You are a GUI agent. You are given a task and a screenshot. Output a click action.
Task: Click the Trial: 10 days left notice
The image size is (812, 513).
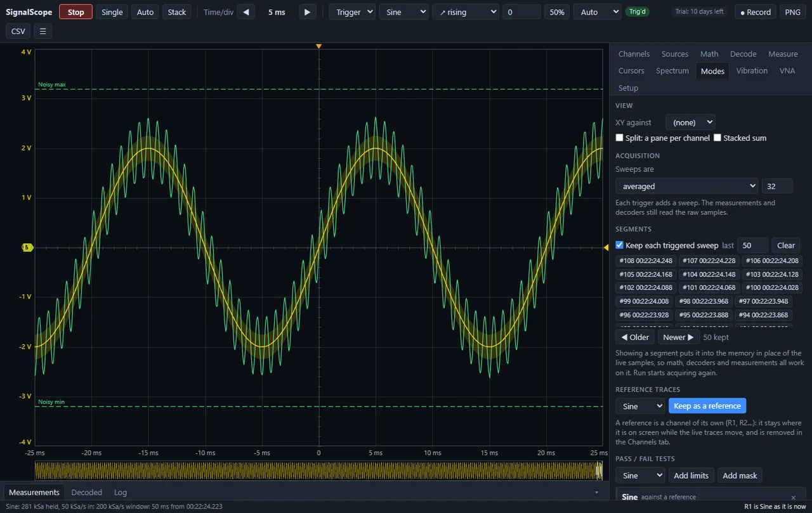click(x=699, y=11)
